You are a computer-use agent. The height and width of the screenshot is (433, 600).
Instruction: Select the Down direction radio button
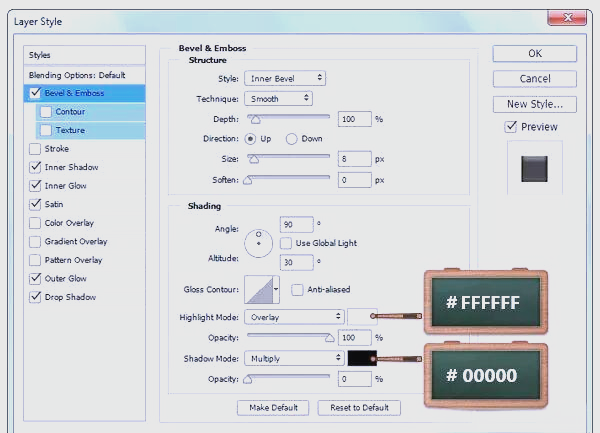coord(292,139)
